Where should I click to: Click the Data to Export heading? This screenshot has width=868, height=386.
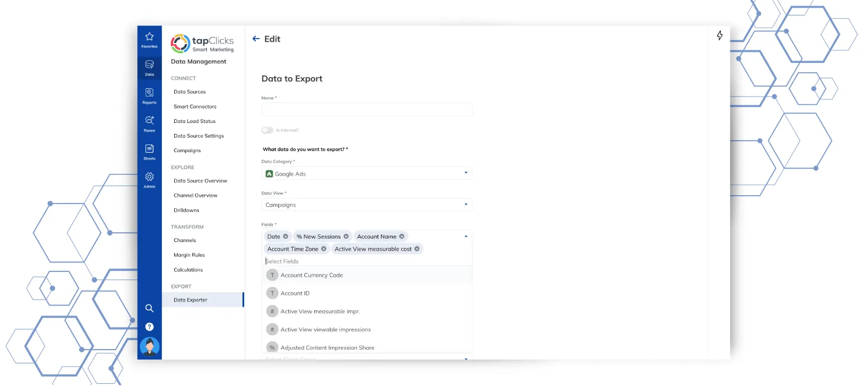pos(292,79)
